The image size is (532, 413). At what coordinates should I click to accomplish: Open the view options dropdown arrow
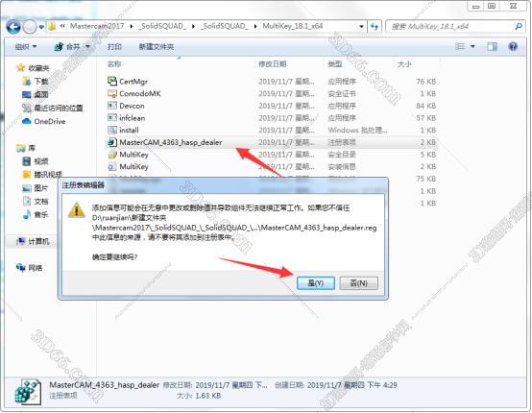tap(472, 46)
